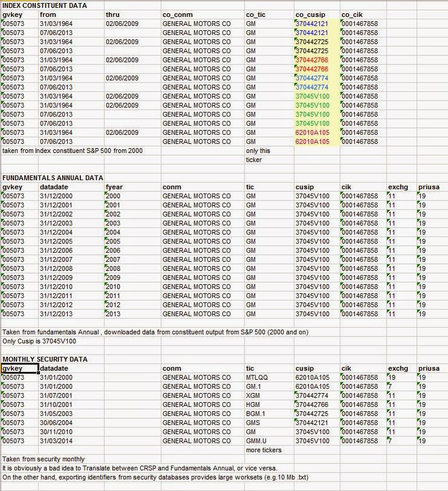The width and height of the screenshot is (448, 491).
Task: Select cell with ticker GM.1
Action: click(x=269, y=386)
